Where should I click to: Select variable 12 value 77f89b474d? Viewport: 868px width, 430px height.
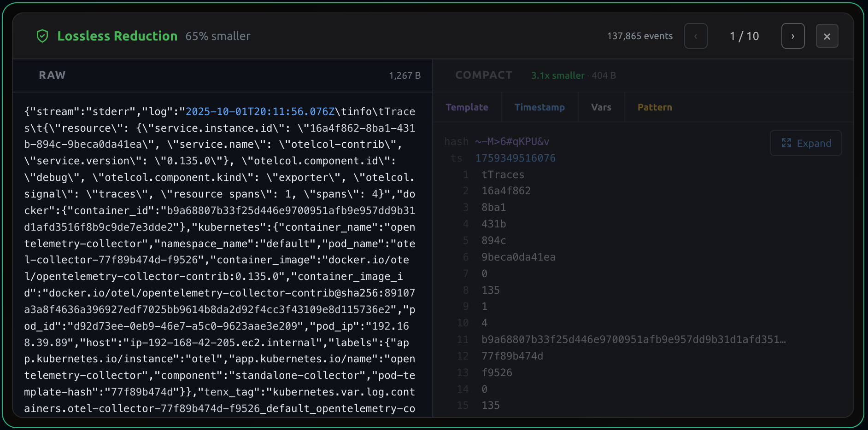[512, 356]
